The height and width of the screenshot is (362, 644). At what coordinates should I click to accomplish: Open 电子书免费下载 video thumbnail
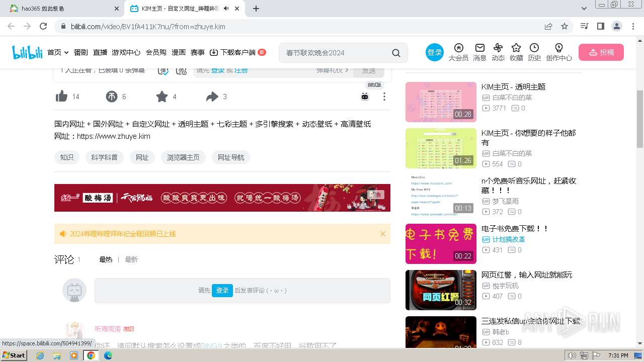pyautogui.click(x=441, y=244)
